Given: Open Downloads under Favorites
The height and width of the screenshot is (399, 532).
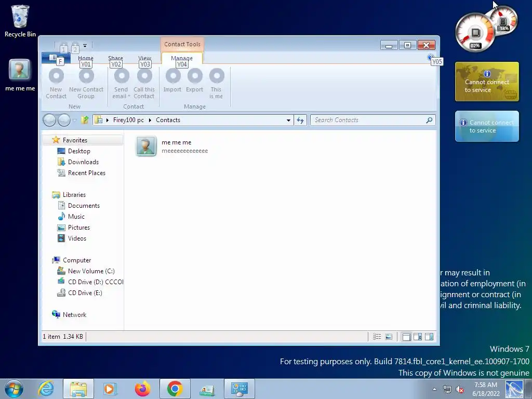Looking at the screenshot, I should point(83,162).
